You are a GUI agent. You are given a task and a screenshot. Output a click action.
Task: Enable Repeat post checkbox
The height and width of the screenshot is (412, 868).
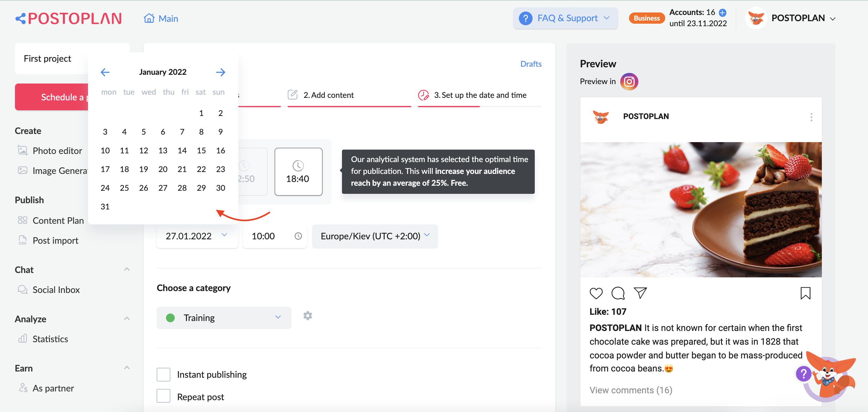[163, 396]
